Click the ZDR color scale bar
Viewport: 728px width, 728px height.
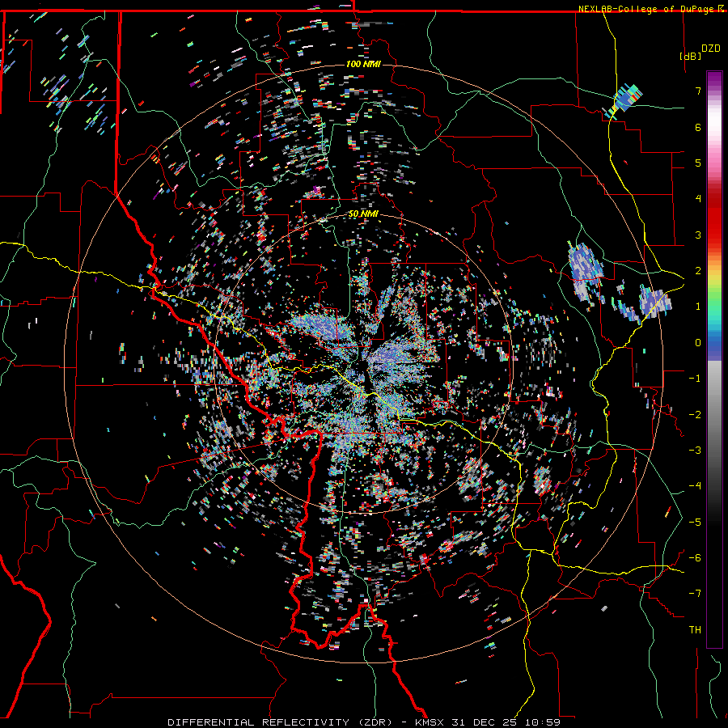click(x=714, y=359)
